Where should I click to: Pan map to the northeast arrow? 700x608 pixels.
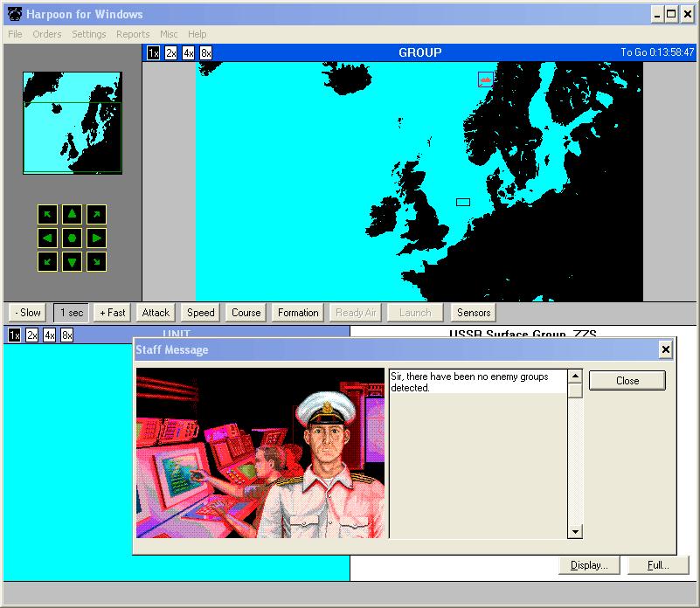pyautogui.click(x=96, y=214)
